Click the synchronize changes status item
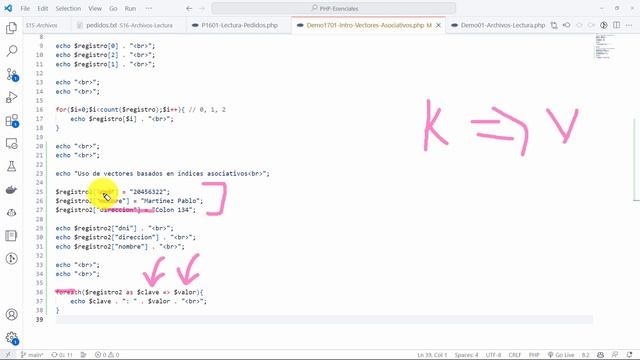The image size is (640, 360). point(62,355)
